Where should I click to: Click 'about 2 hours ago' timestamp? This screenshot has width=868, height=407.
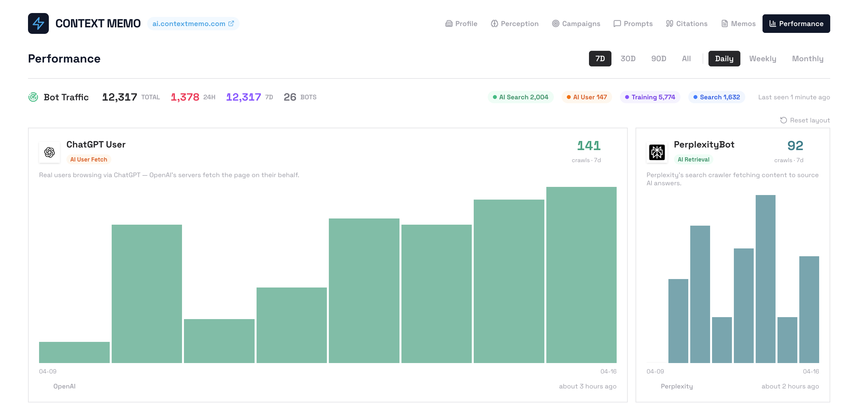[790, 386]
